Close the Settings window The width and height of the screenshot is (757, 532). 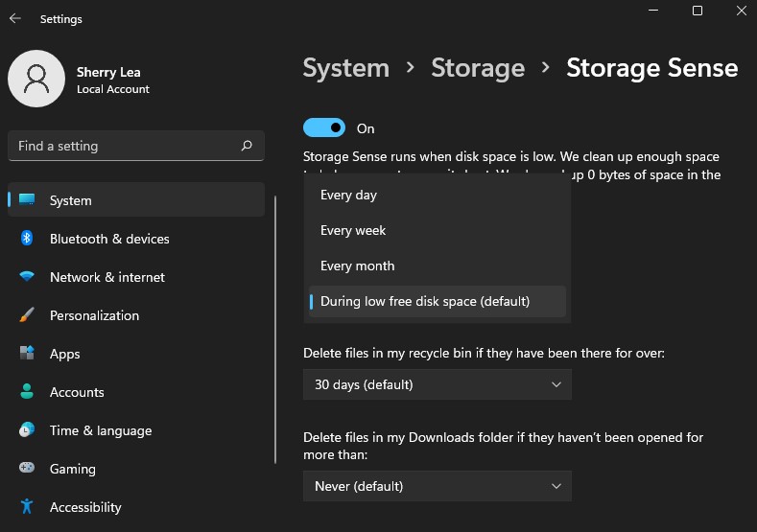(742, 11)
